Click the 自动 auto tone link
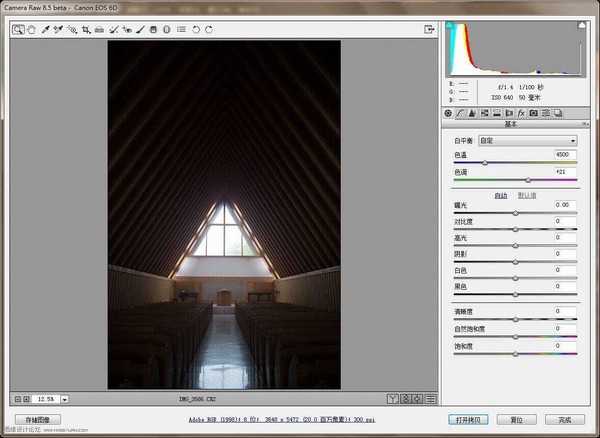Viewport: 600px width, 438px height. pyautogui.click(x=501, y=195)
